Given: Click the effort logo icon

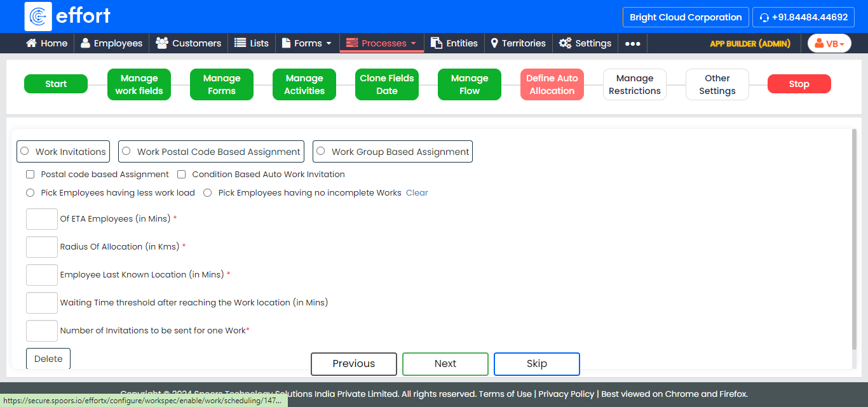Looking at the screenshot, I should point(38,17).
